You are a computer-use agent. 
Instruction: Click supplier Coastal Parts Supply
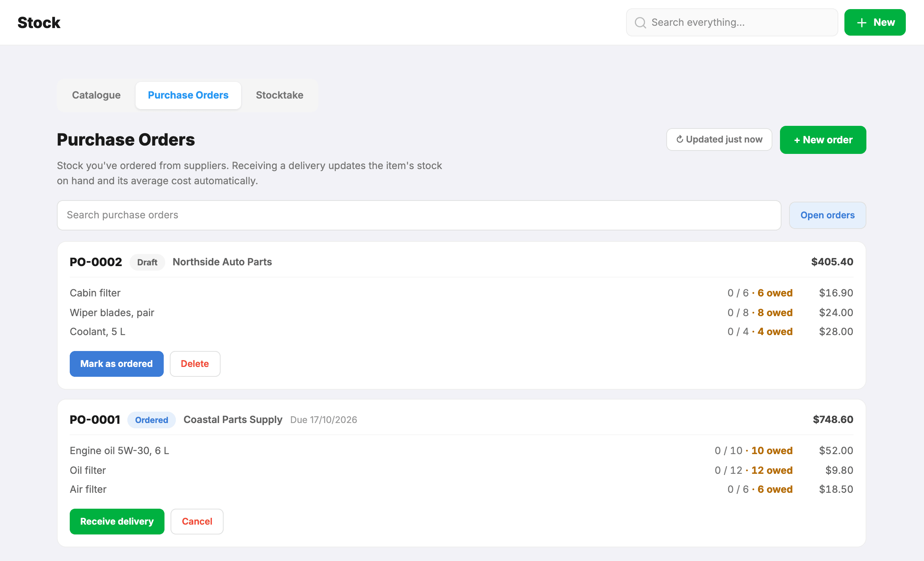[x=233, y=420]
